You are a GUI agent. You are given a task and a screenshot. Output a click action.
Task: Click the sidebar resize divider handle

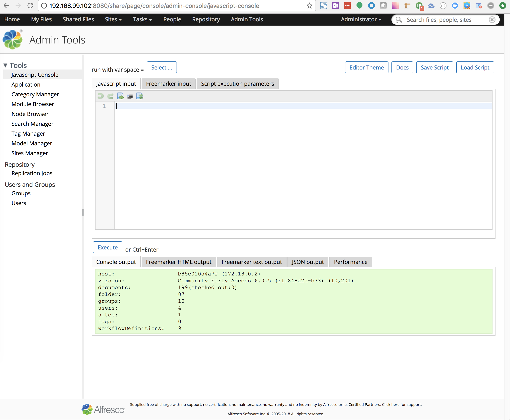pos(83,212)
